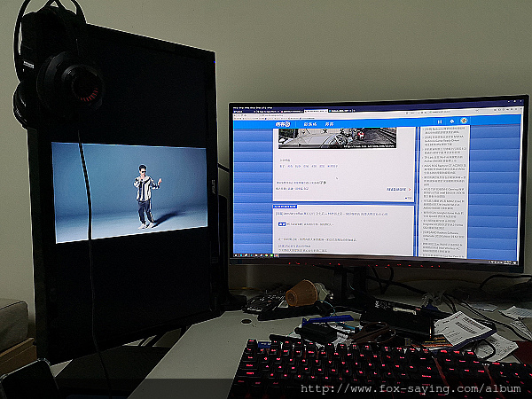This screenshot has width=532, height=399.
Task: Click the video playing on the left monitor
Action: click(130, 192)
